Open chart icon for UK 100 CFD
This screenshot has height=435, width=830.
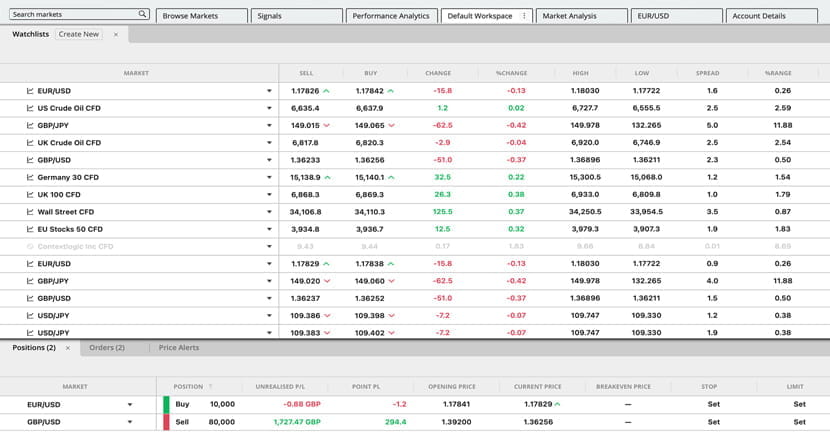(30, 195)
